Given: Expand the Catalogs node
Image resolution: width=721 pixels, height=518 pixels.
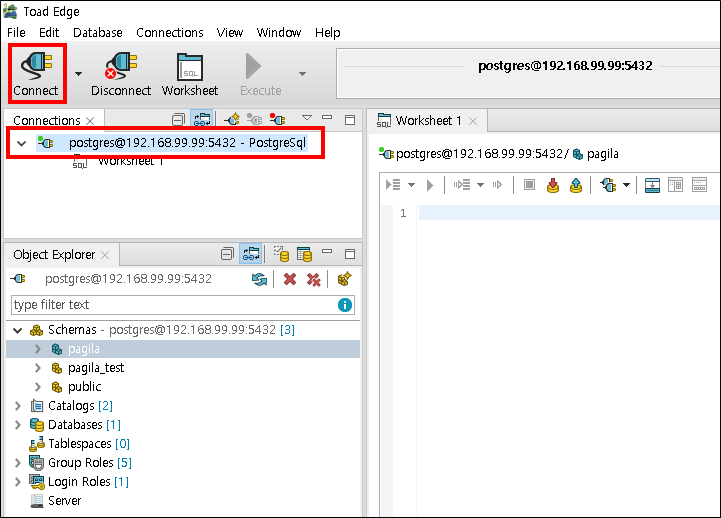Looking at the screenshot, I should 17,406.
